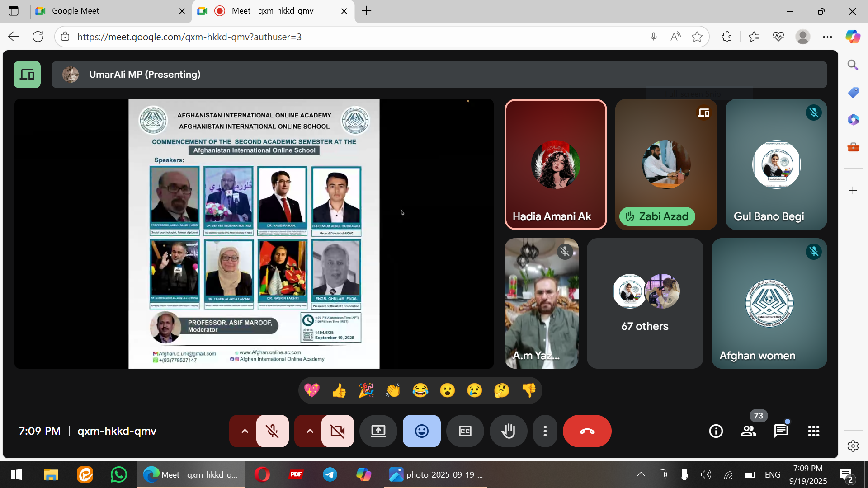Raise your hand in the meeting

tap(508, 431)
